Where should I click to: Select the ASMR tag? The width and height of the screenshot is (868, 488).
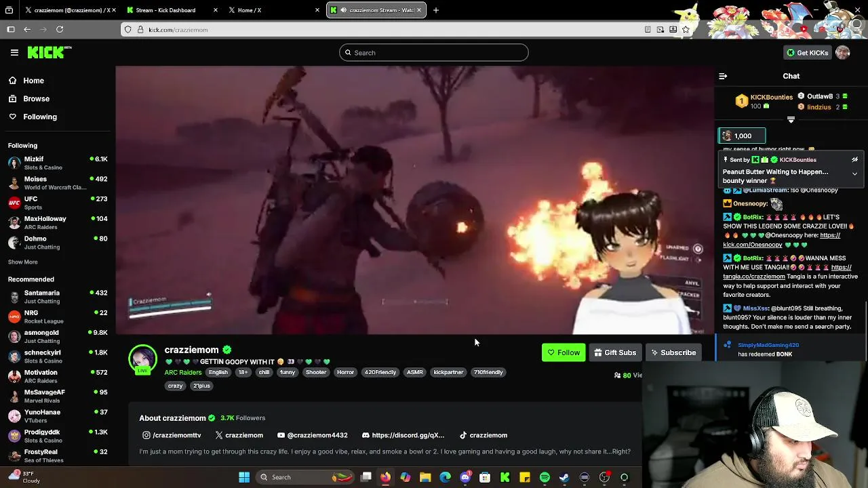click(x=415, y=372)
